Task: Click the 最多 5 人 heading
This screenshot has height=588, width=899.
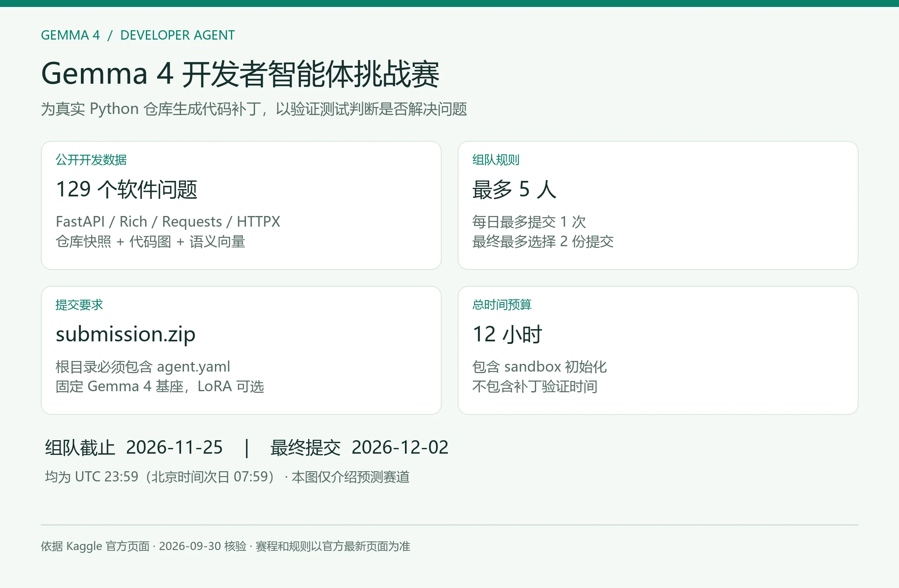Action: pos(514,189)
